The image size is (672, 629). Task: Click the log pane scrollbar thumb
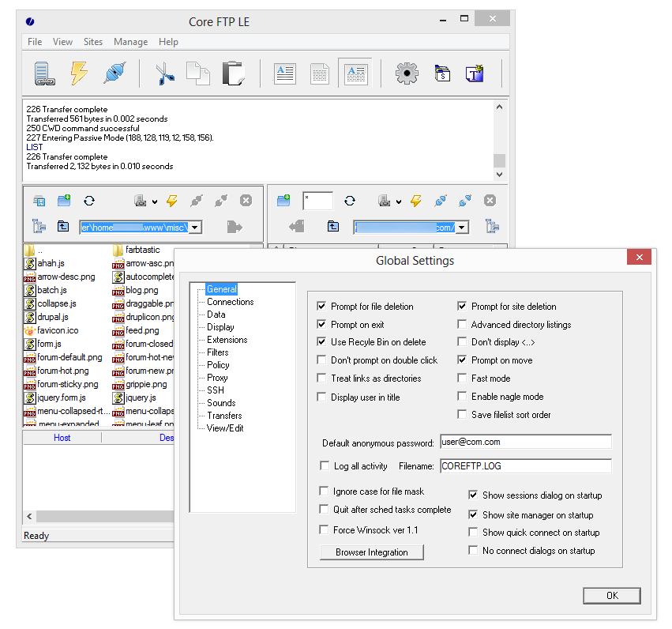coord(499,160)
